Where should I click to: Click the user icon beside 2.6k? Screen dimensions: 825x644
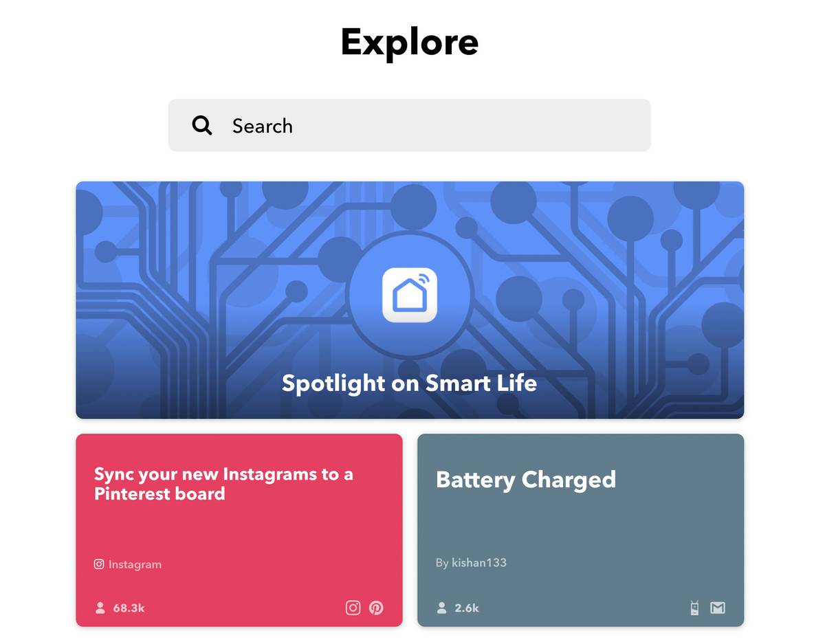pyautogui.click(x=442, y=608)
